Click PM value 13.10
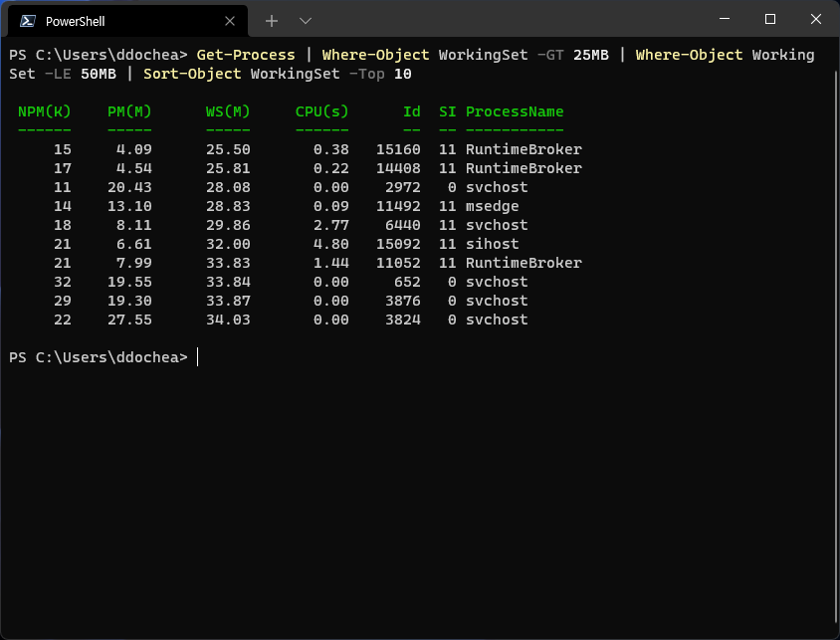840x640 pixels. click(x=129, y=206)
